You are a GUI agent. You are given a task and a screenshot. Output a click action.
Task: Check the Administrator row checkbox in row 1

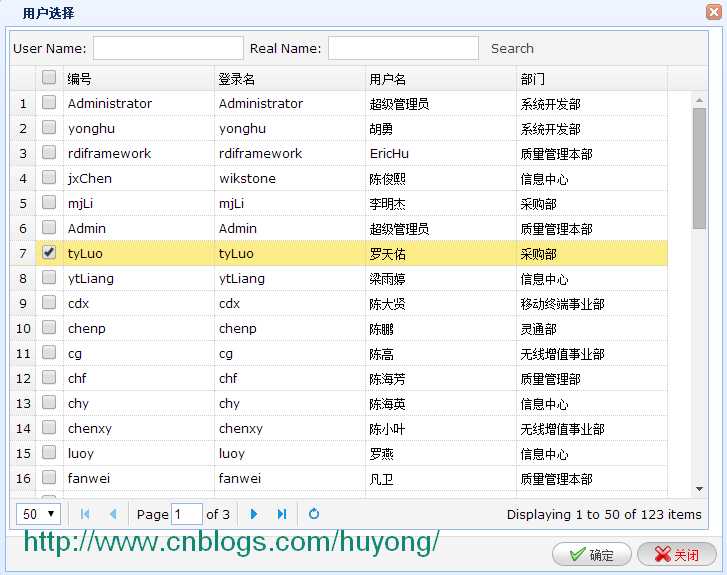click(49, 102)
